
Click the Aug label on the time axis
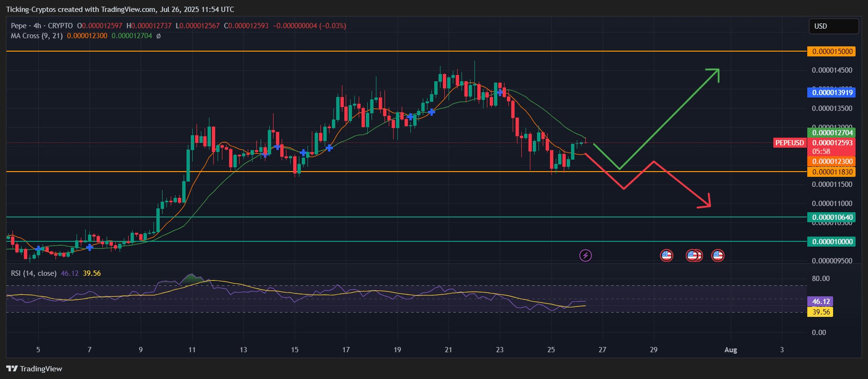(x=731, y=350)
